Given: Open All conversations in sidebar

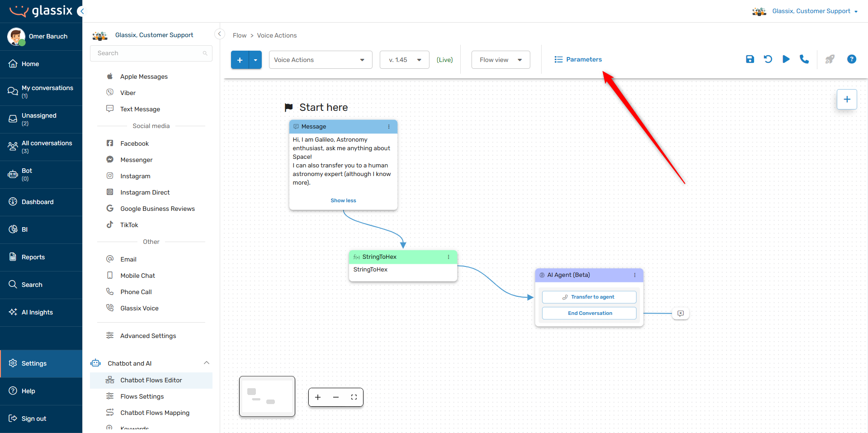Looking at the screenshot, I should pos(41,147).
